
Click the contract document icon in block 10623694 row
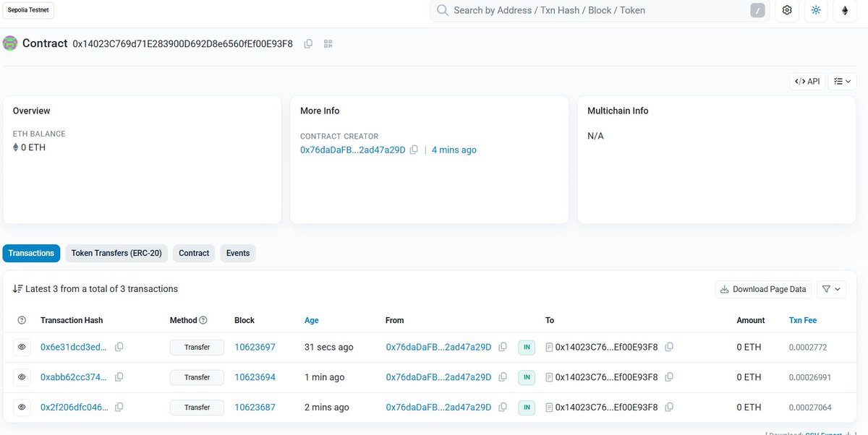coord(549,377)
